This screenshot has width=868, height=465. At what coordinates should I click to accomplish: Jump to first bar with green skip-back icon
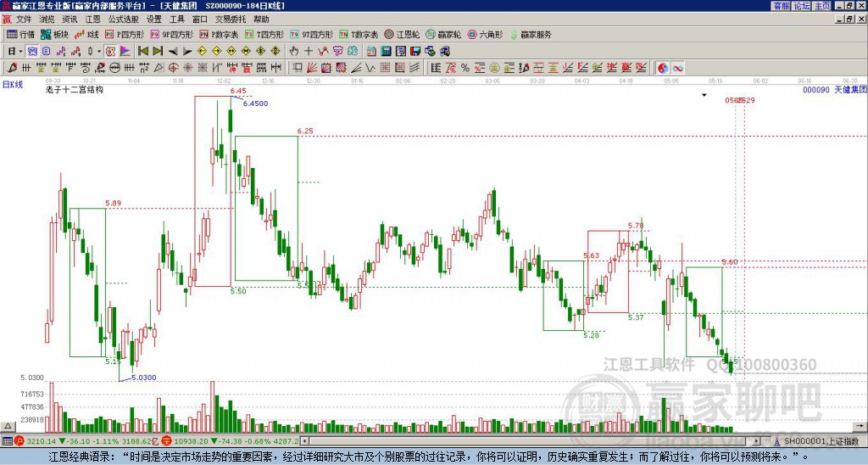(142, 52)
